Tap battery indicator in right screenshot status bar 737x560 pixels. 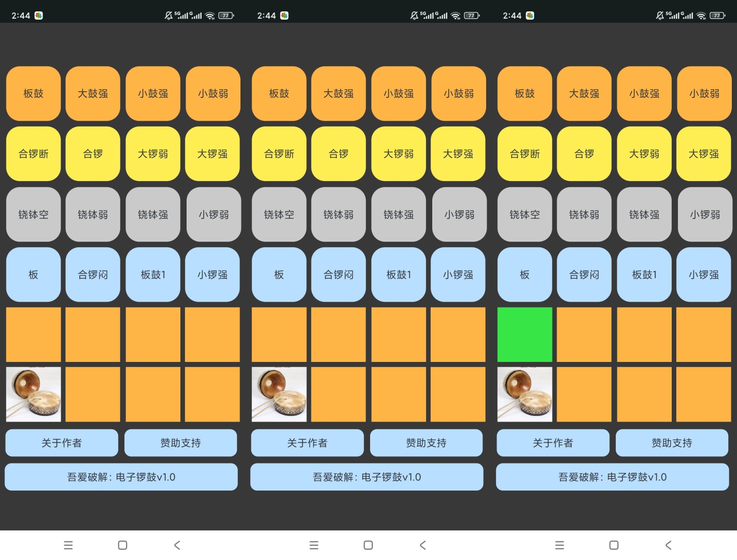tap(717, 16)
